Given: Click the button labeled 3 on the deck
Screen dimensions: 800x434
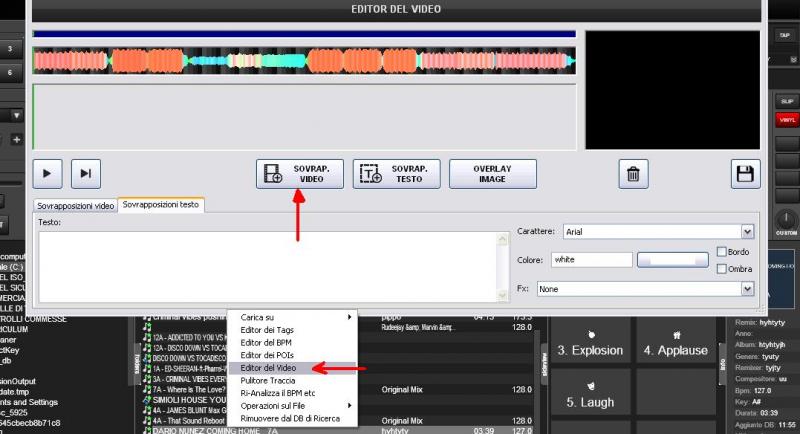Looking at the screenshot, I should coord(10,49).
